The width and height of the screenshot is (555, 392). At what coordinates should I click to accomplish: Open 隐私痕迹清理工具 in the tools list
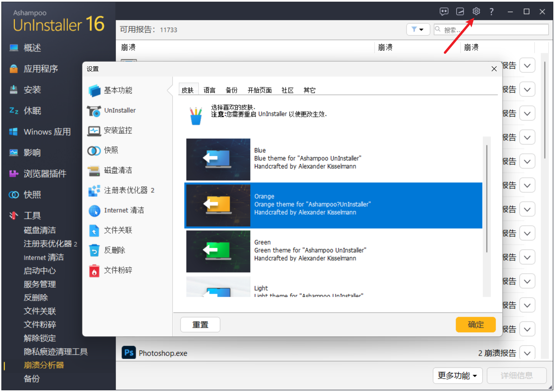pyautogui.click(x=56, y=352)
